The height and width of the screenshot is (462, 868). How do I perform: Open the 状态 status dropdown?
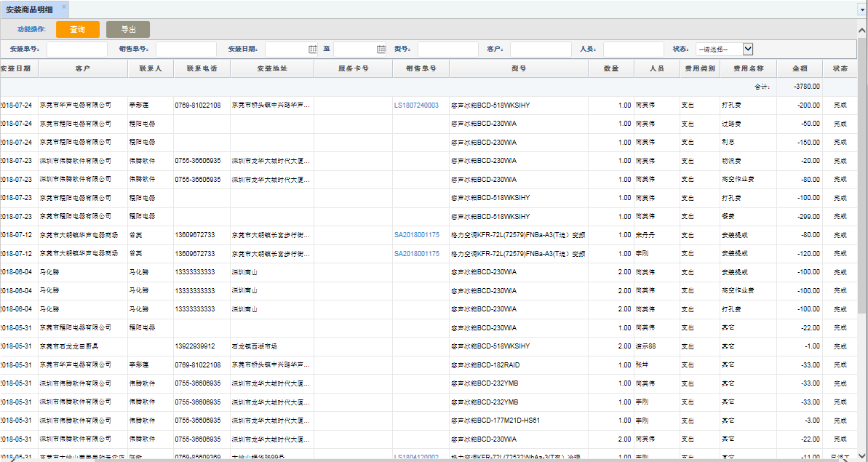725,49
